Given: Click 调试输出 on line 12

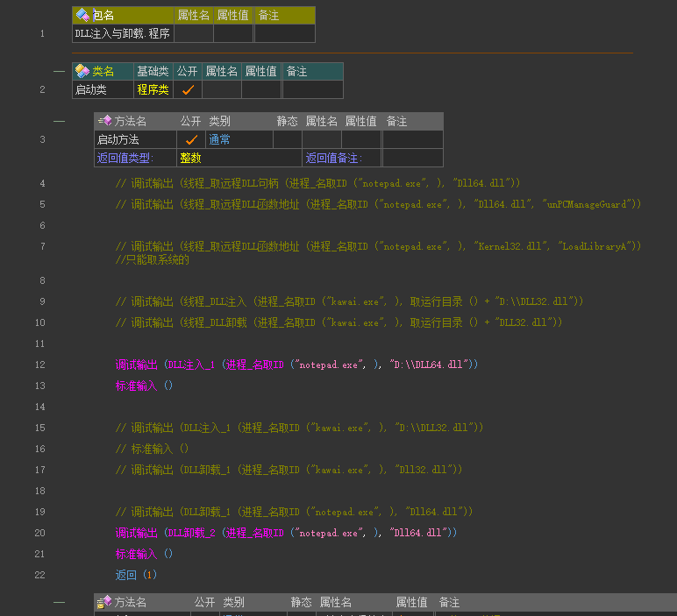Looking at the screenshot, I should click(137, 365).
